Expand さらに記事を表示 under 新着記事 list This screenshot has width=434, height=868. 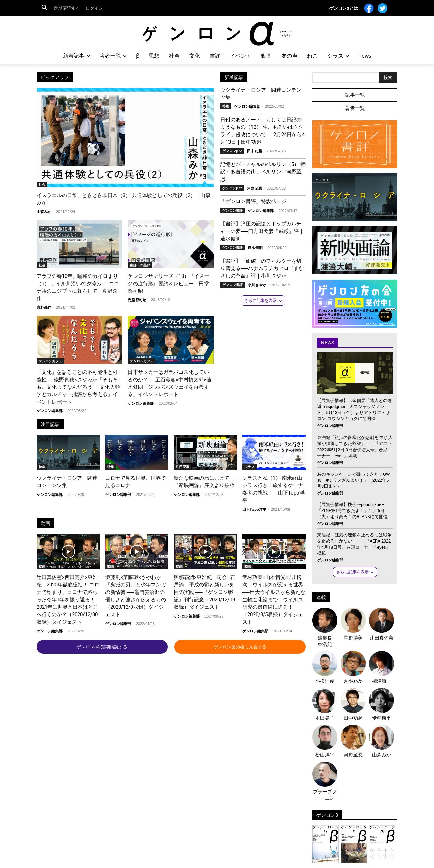(x=263, y=300)
